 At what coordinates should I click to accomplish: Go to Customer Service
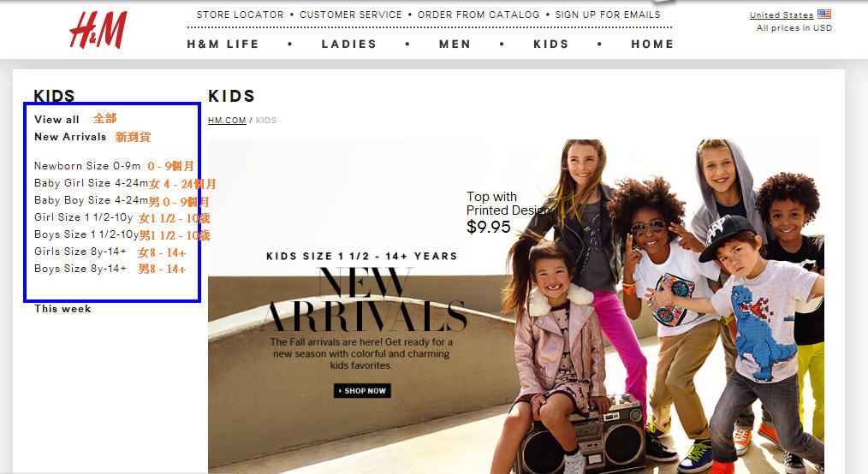point(351,15)
